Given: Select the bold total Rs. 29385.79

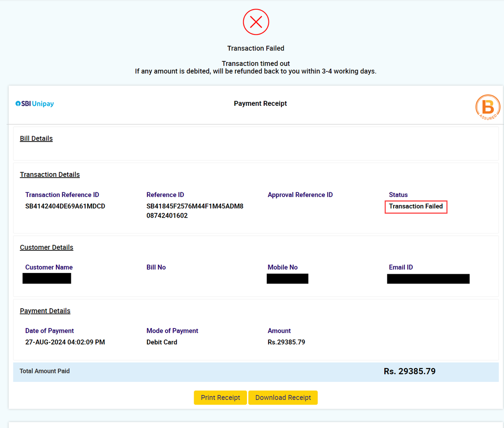Looking at the screenshot, I should coord(409,371).
